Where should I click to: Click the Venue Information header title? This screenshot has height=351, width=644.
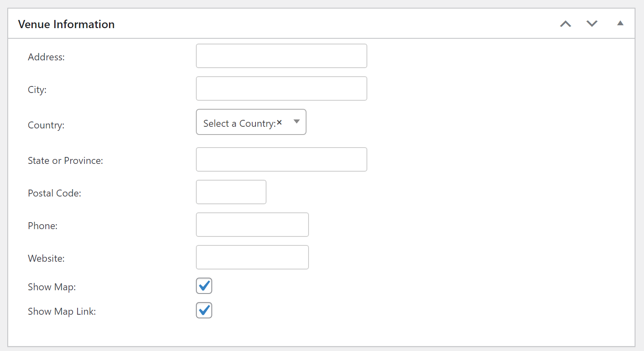coord(66,24)
